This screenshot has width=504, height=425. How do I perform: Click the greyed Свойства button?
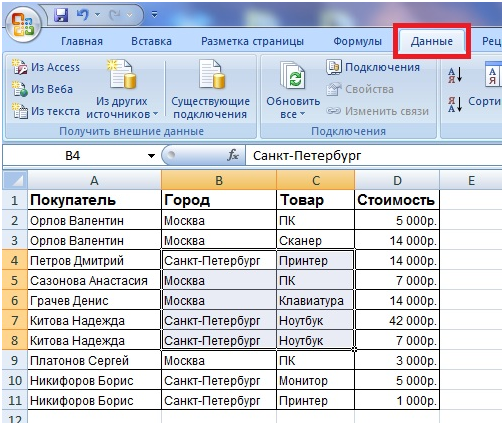(360, 89)
